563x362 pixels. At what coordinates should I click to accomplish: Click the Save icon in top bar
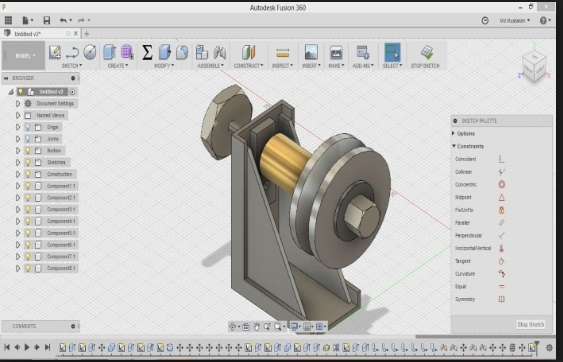[x=47, y=20]
